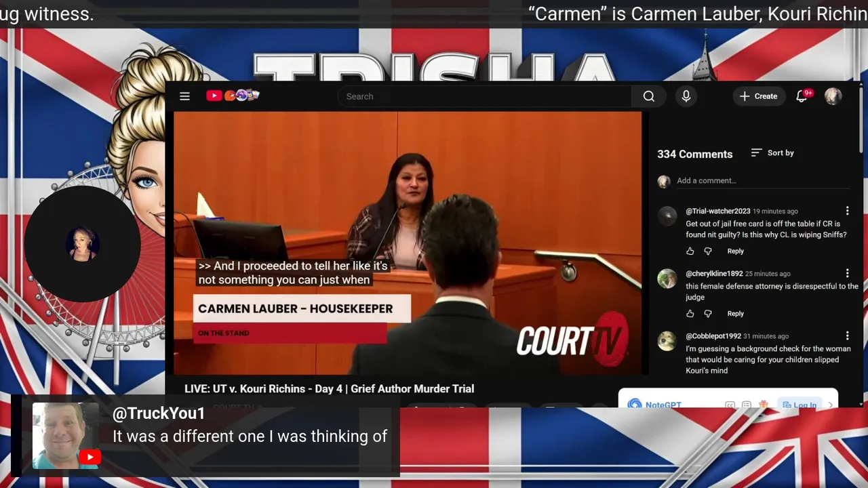Reply to the @Trial-watcher2023 comment
The height and width of the screenshot is (488, 868).
click(x=735, y=251)
